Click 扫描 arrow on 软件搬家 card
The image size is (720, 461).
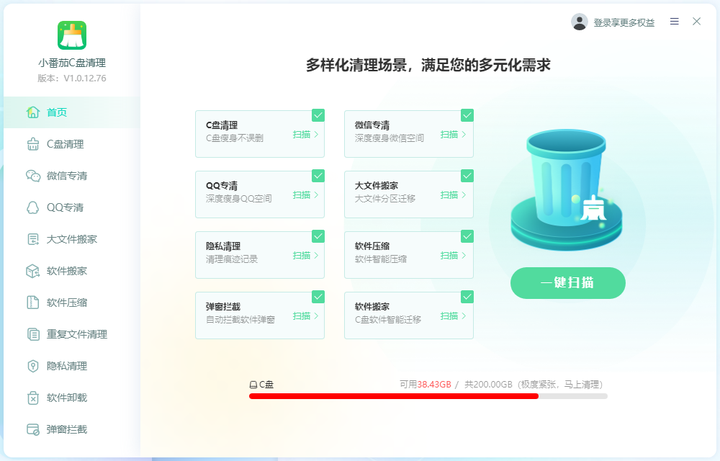(x=453, y=316)
